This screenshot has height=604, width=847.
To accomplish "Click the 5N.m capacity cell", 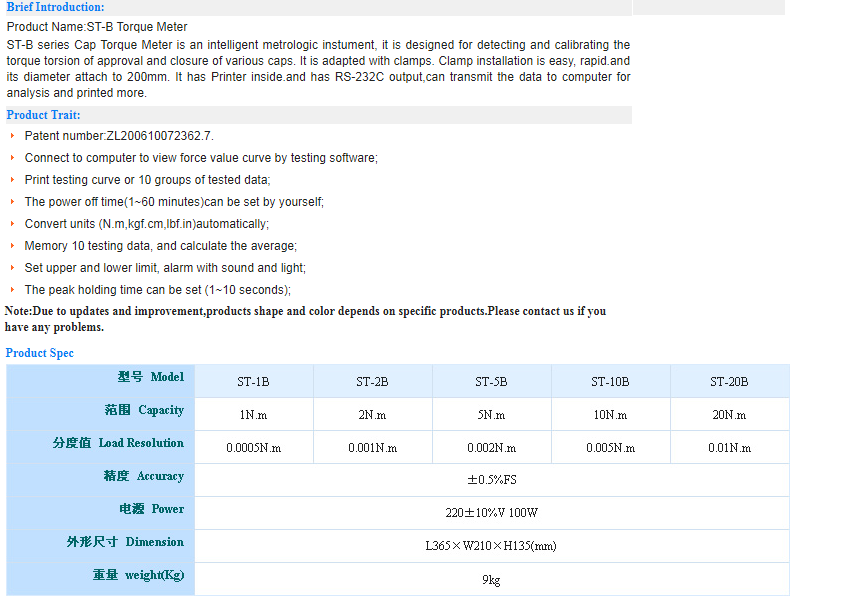I will point(492,414).
